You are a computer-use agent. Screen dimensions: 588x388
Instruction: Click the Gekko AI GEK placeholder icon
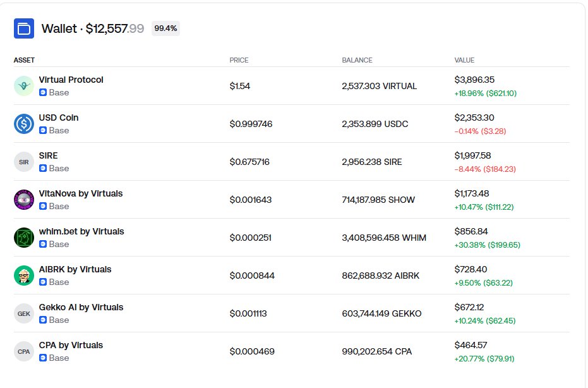[x=24, y=313]
